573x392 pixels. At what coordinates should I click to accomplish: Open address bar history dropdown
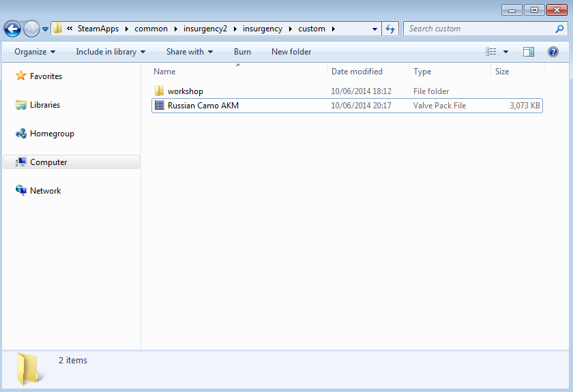(374, 29)
